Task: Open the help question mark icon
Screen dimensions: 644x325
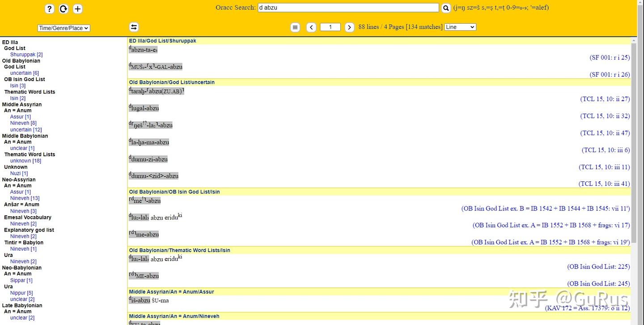Action: pyautogui.click(x=50, y=9)
